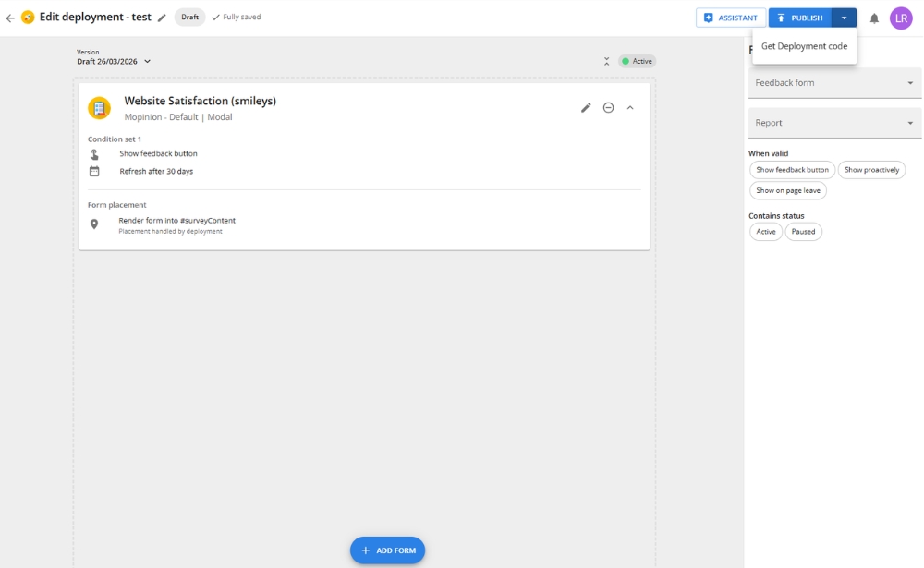Open the Report dropdown
The height and width of the screenshot is (568, 924).
tap(833, 122)
